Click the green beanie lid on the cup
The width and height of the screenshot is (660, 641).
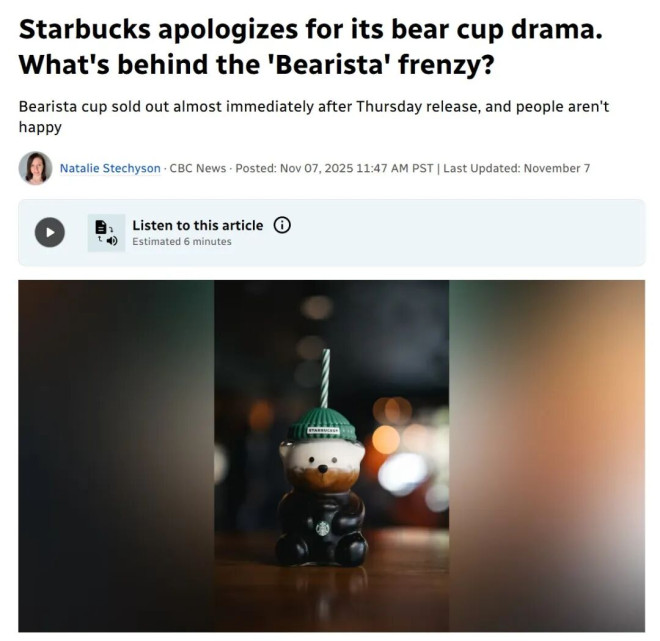322,424
